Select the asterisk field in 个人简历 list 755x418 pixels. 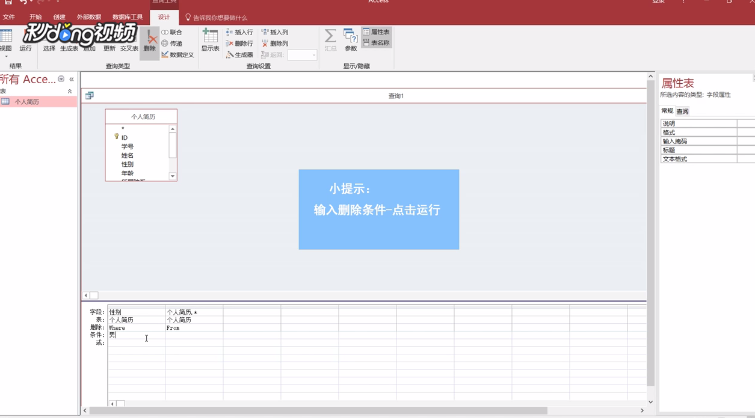(x=123, y=129)
